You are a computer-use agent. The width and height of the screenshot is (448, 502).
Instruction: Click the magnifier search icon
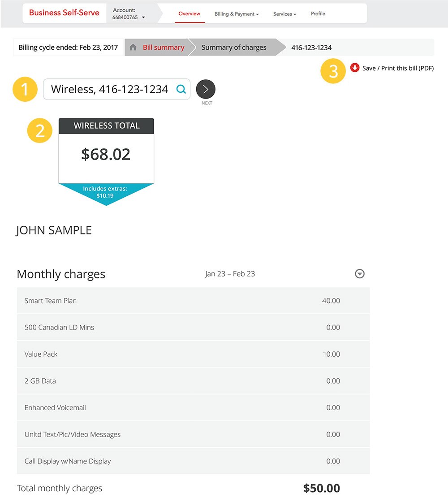[181, 89]
